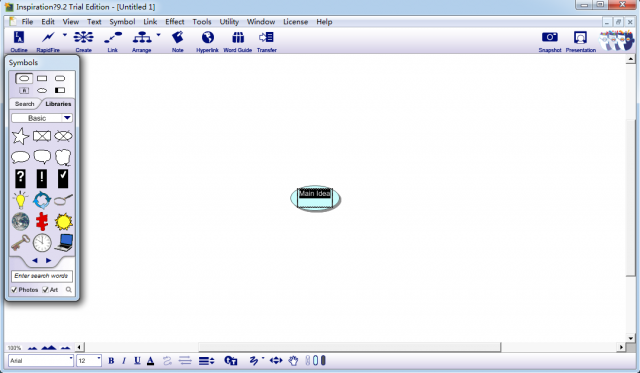Insert the clock symbol
Image resolution: width=640 pixels, height=373 pixels.
42,243
